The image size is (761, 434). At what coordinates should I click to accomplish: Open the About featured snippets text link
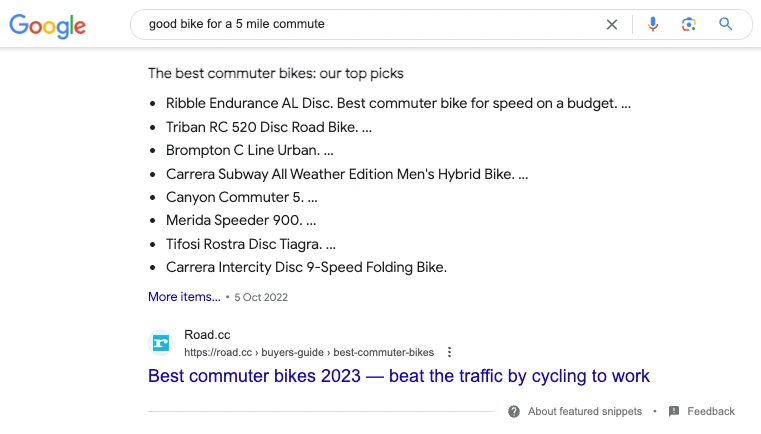585,411
